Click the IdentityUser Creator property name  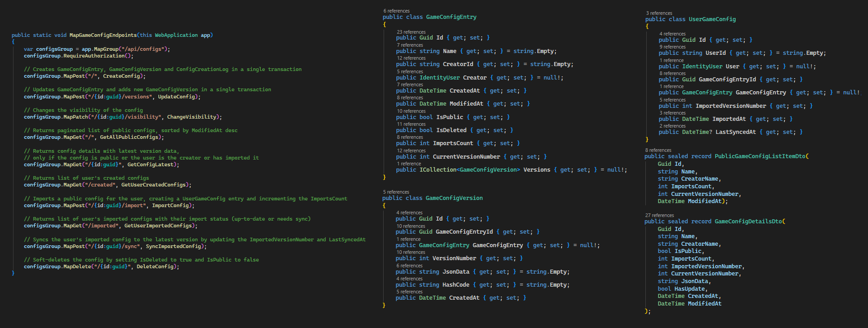pos(475,78)
